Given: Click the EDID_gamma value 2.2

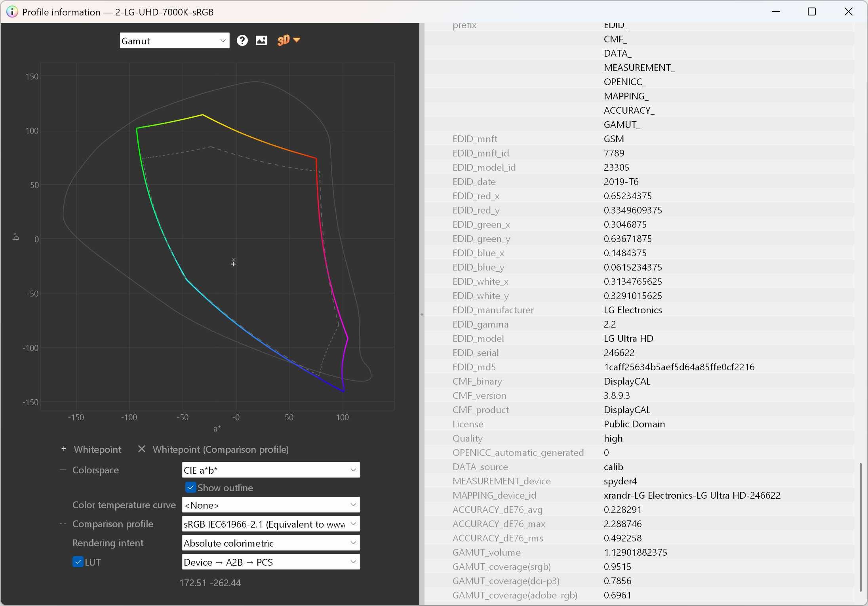Looking at the screenshot, I should [609, 324].
